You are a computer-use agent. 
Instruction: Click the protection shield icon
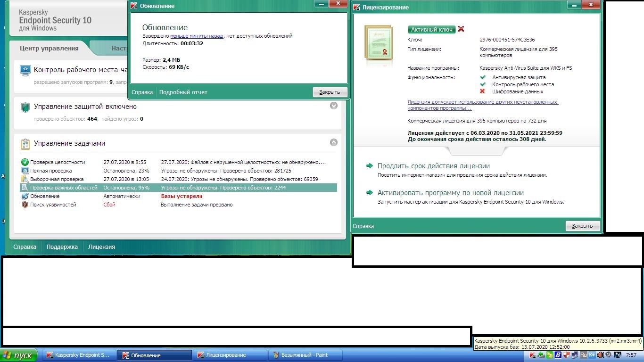coord(25,107)
